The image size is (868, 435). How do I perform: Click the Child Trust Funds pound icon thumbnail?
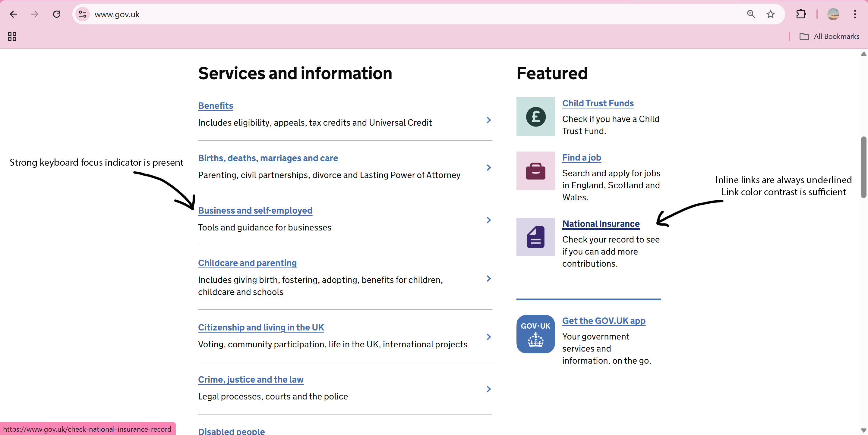click(535, 117)
